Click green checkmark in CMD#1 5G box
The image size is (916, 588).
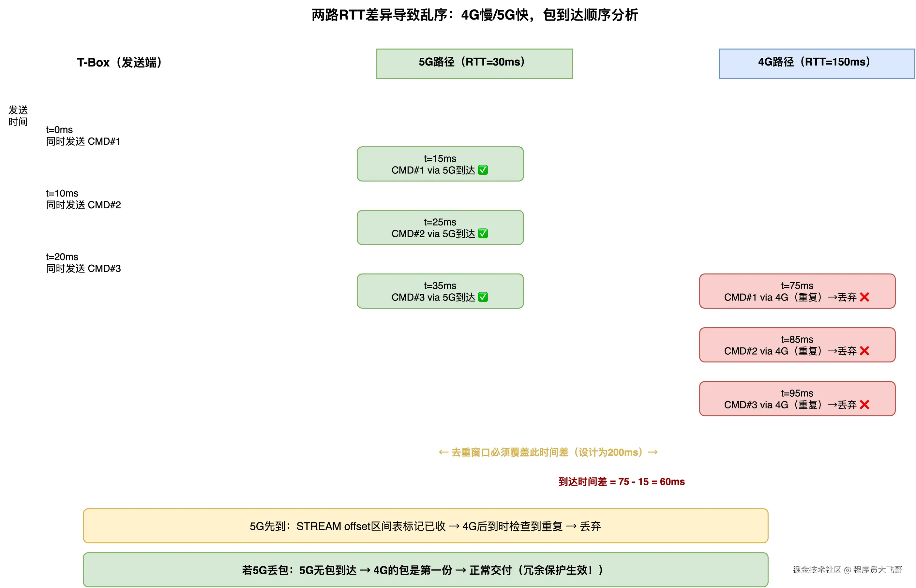(483, 170)
